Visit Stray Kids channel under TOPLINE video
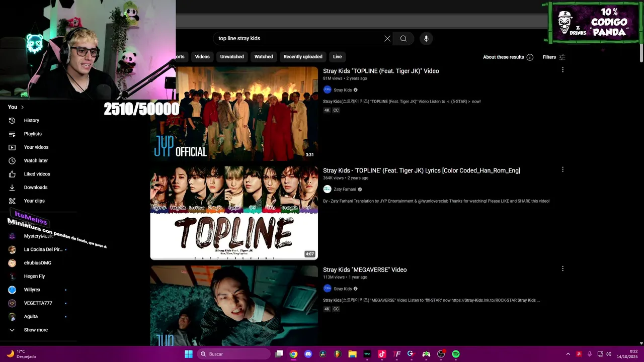This screenshot has width=644, height=362. pyautogui.click(x=343, y=90)
